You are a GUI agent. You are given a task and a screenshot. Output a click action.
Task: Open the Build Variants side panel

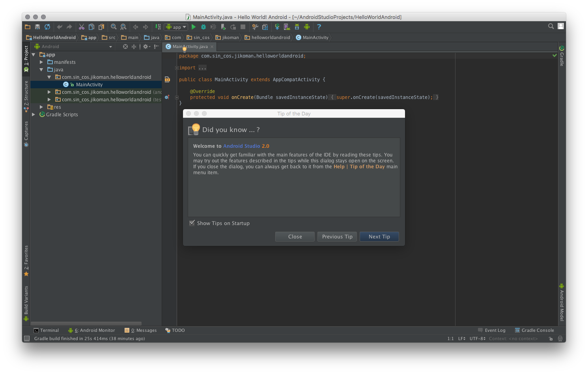(x=26, y=303)
